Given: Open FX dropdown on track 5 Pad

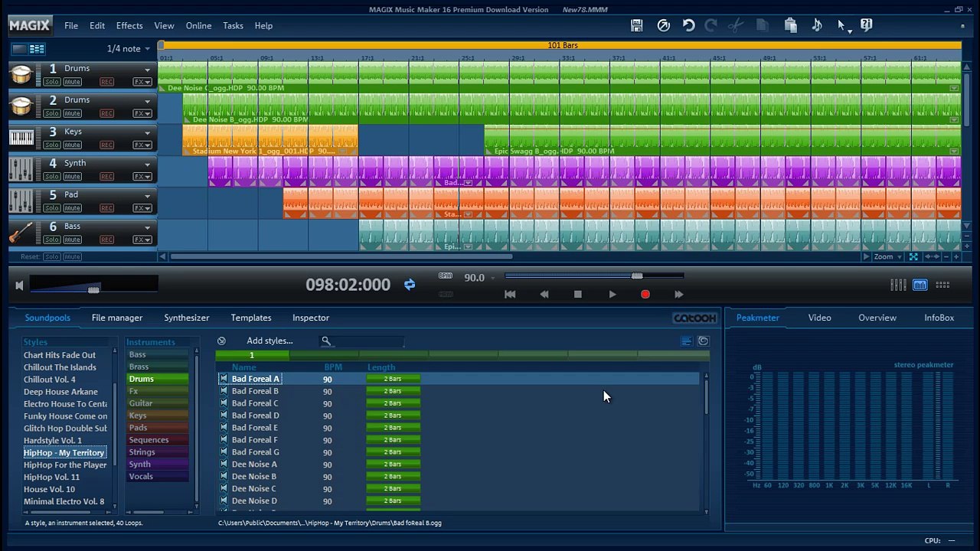Looking at the screenshot, I should pos(142,208).
